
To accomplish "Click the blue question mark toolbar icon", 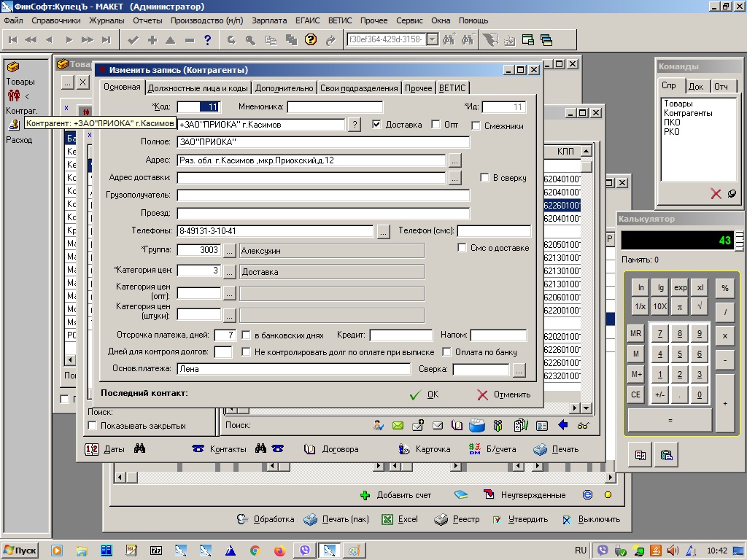I will pyautogui.click(x=208, y=39).
